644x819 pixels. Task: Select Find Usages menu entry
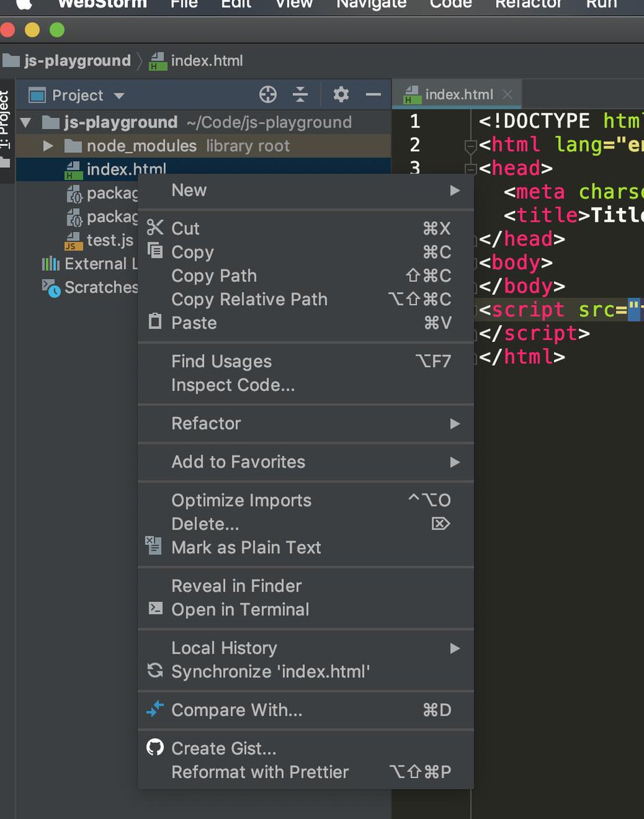306,362
